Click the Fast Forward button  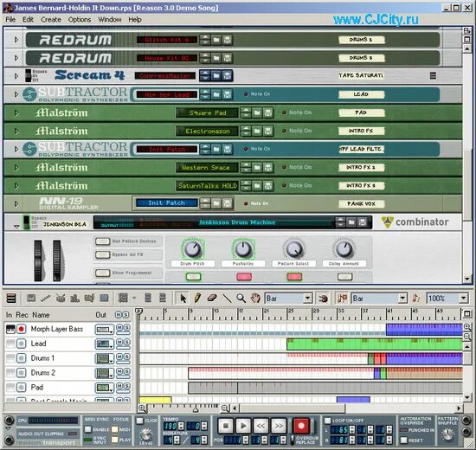279,426
